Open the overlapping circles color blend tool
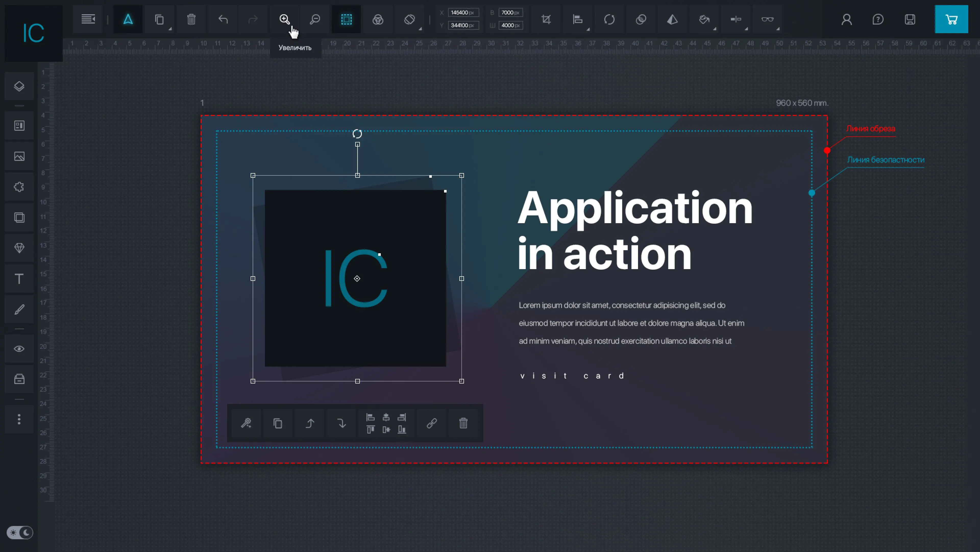 [378, 19]
